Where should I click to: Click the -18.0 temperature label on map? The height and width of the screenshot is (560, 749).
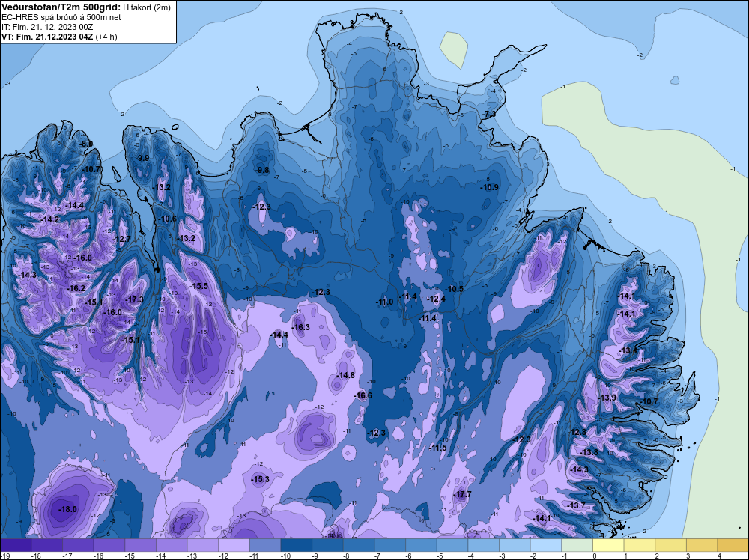point(67,509)
